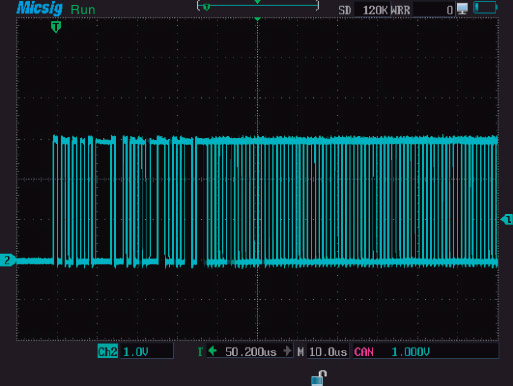
Task: Edit the 1.000V trigger level value
Action: click(x=411, y=352)
